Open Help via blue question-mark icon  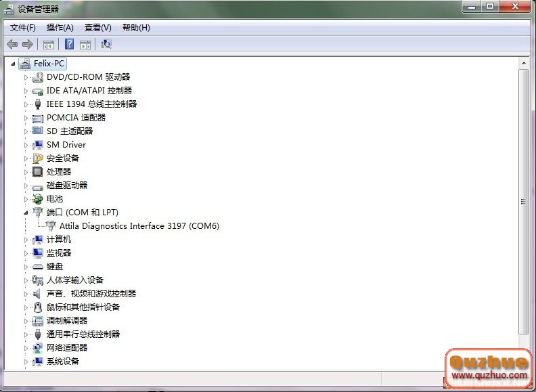[69, 44]
